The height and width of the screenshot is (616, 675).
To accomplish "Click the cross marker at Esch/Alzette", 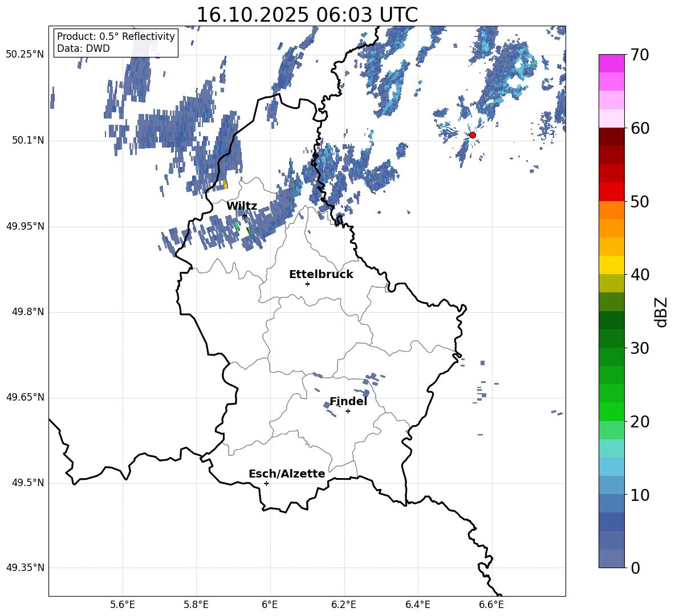I will tap(266, 483).
